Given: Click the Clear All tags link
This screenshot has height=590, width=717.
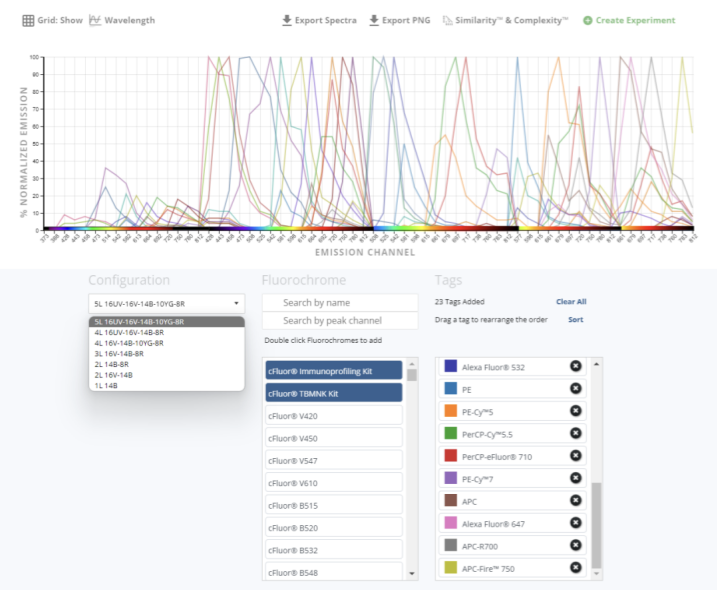Looking at the screenshot, I should [571, 301].
